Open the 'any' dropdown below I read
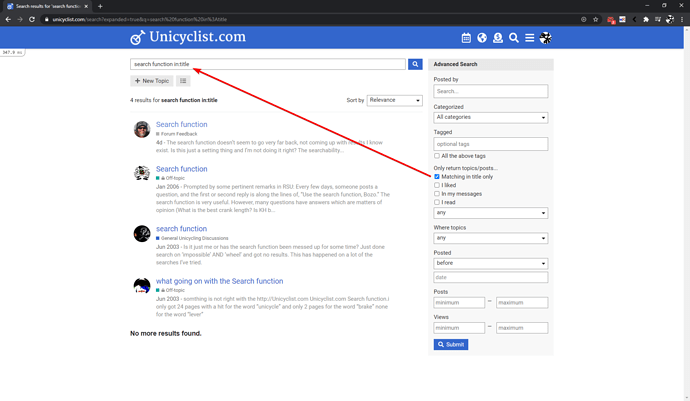 tap(491, 213)
